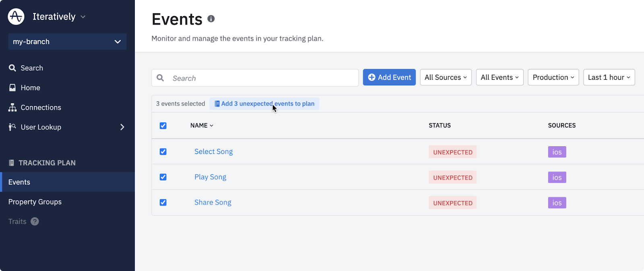The image size is (644, 271).
Task: Click the Amplitude logo icon
Action: coord(16,17)
